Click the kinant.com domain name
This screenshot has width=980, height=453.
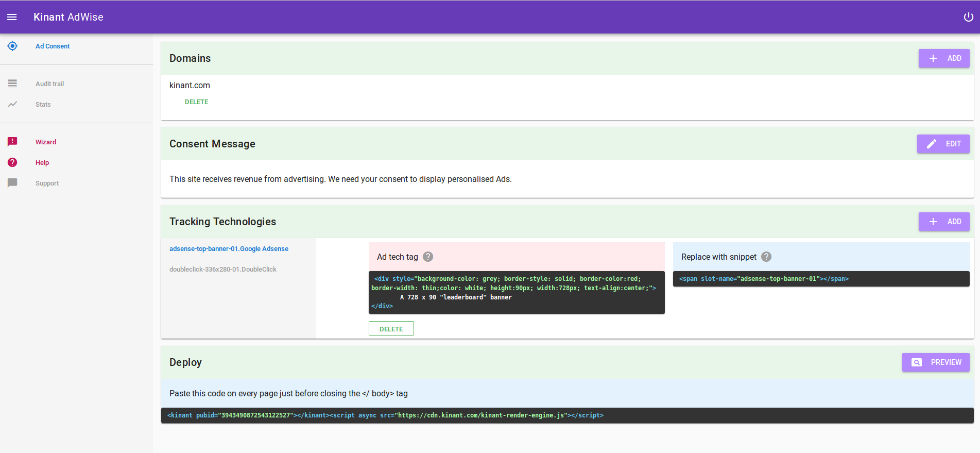pyautogui.click(x=190, y=85)
